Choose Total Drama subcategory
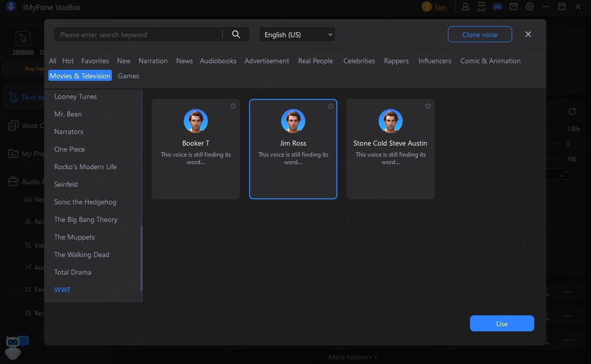The height and width of the screenshot is (364, 591). 73,272
